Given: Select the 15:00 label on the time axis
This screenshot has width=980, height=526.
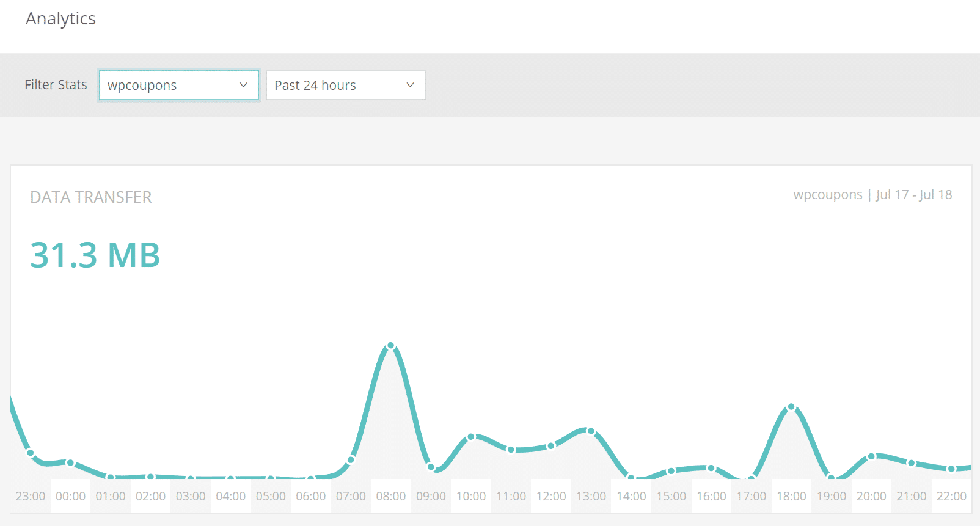Looking at the screenshot, I should coord(671,496).
